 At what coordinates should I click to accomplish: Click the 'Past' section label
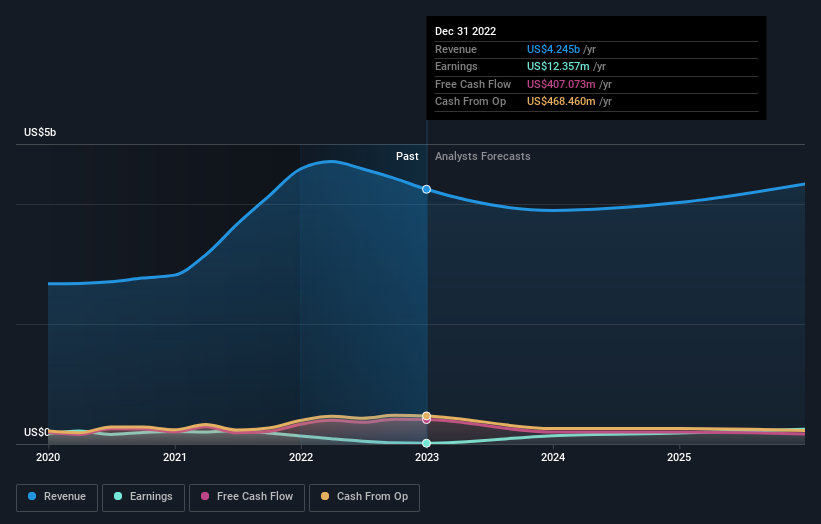(407, 157)
